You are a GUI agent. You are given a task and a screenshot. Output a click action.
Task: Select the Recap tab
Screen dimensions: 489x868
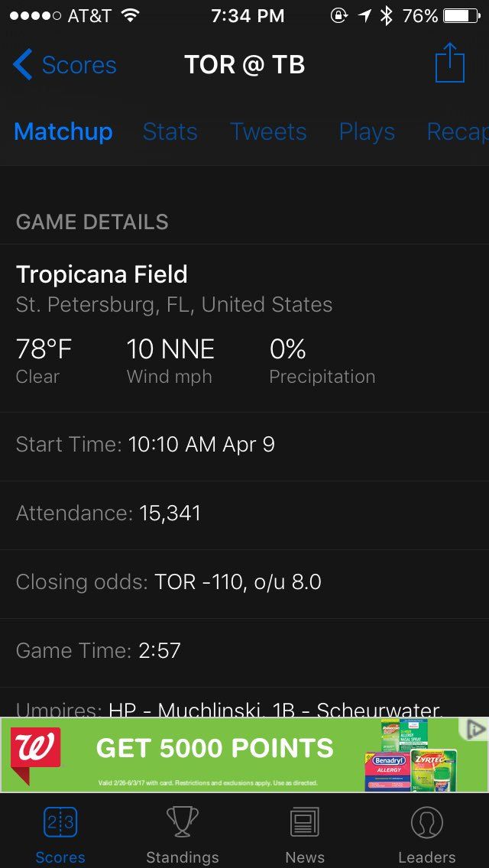[x=458, y=131]
